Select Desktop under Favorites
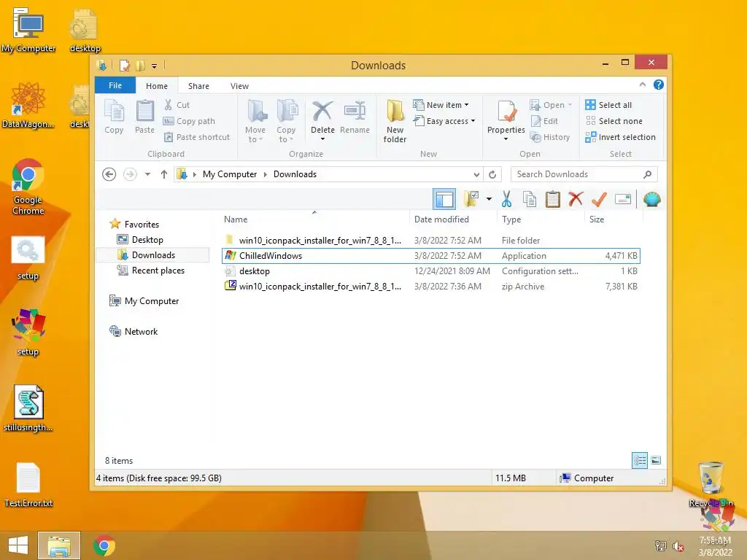Screen dimensions: 747x560 147,239
